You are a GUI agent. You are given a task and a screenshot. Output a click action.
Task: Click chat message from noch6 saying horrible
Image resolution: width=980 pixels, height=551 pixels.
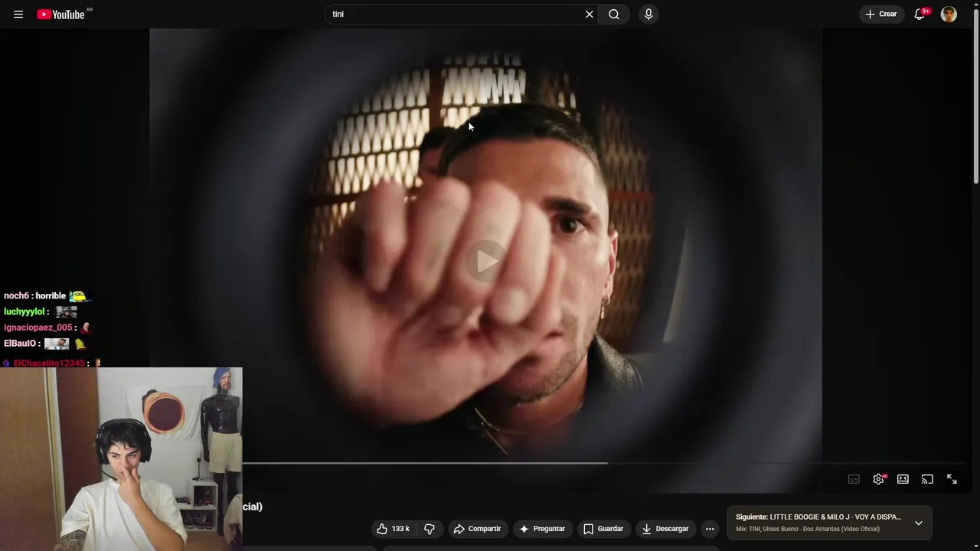click(x=47, y=296)
